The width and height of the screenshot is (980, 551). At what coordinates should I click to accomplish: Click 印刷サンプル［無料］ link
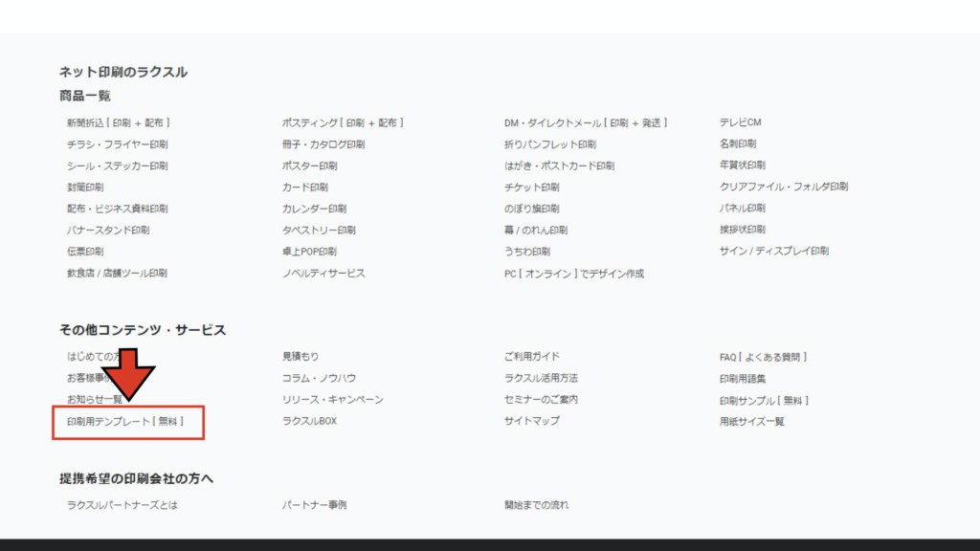765,401
